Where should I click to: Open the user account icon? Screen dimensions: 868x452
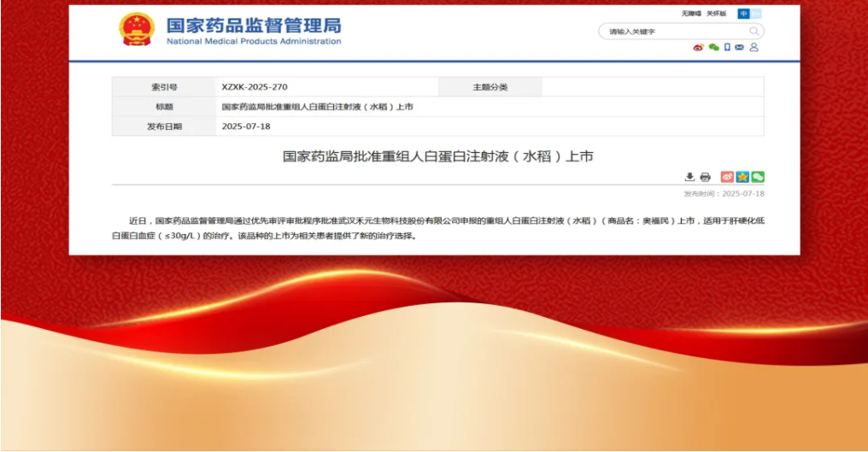[754, 48]
